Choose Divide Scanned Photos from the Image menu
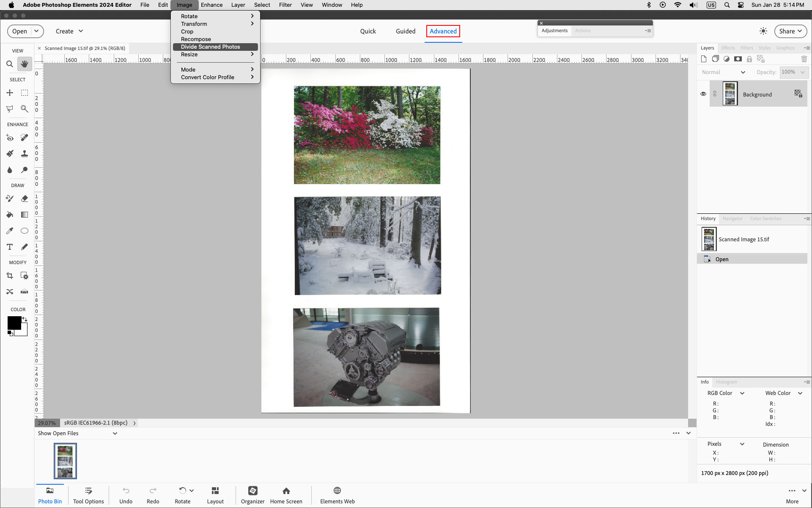812x508 pixels. (x=210, y=47)
